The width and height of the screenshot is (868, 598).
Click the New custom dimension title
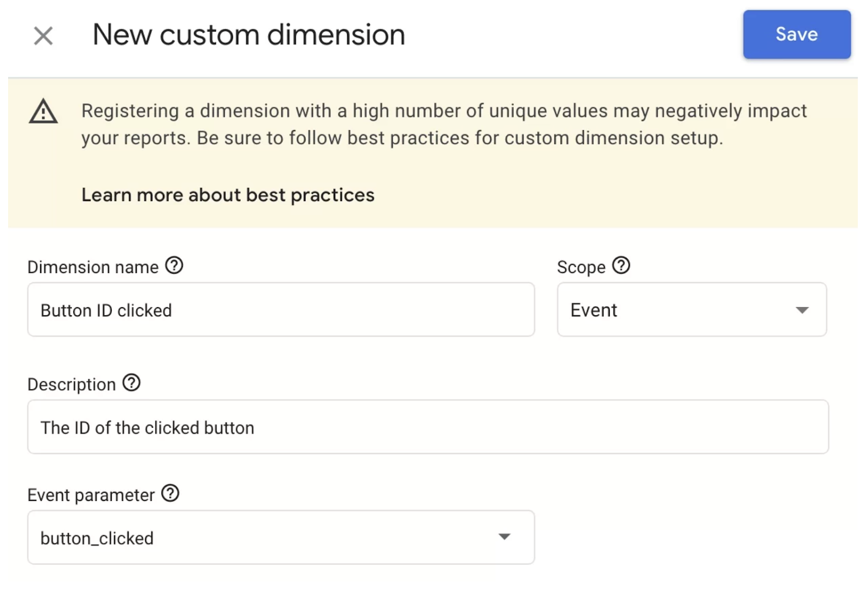tap(248, 35)
